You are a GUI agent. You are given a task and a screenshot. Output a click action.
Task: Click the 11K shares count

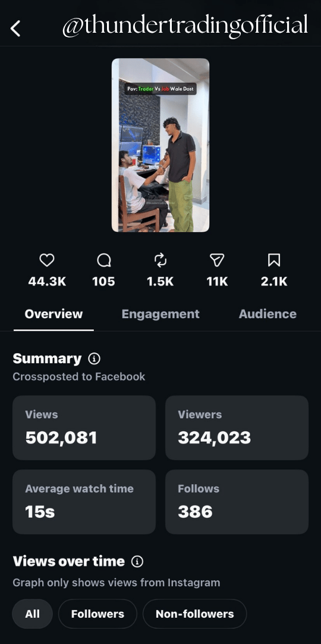pyautogui.click(x=217, y=282)
